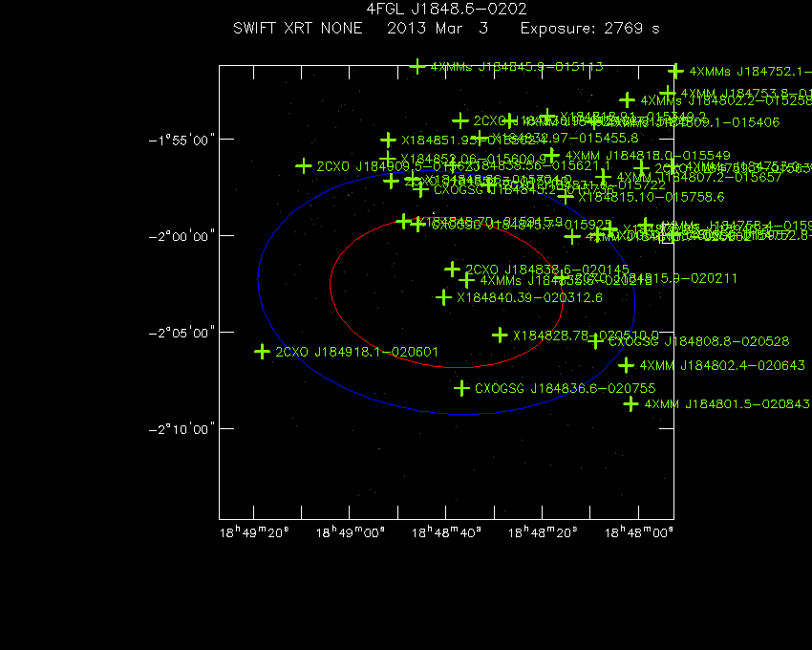Click the cross marker of 2CXO J184918.1-020601
Screen dimensions: 812x650
point(262,352)
